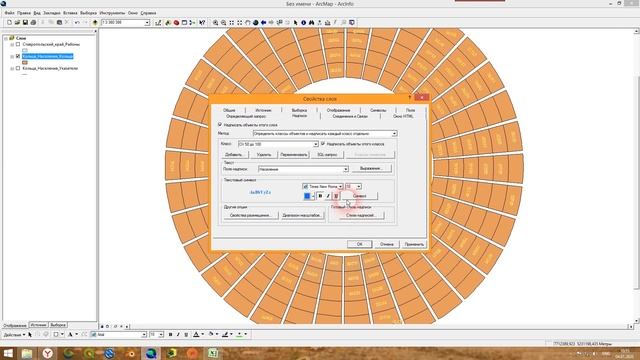Select the Pan hand tool
This screenshot has height=360, width=640.
click(247, 23)
